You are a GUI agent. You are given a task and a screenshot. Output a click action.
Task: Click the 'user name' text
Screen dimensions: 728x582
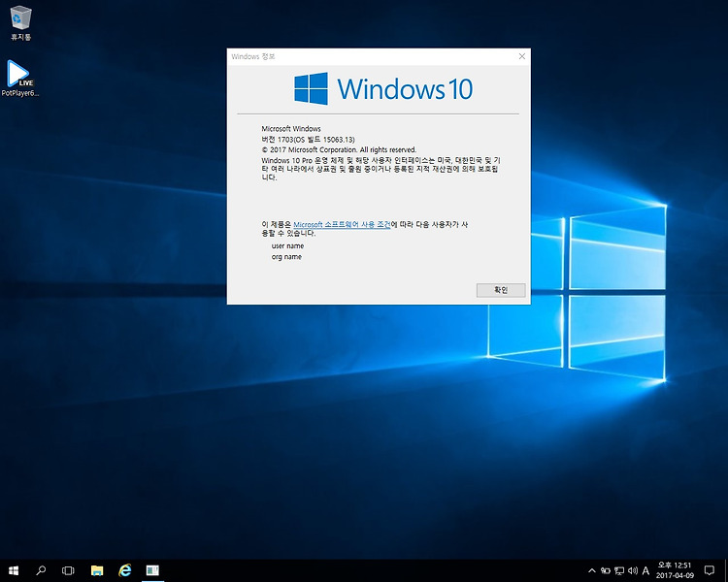(x=287, y=246)
